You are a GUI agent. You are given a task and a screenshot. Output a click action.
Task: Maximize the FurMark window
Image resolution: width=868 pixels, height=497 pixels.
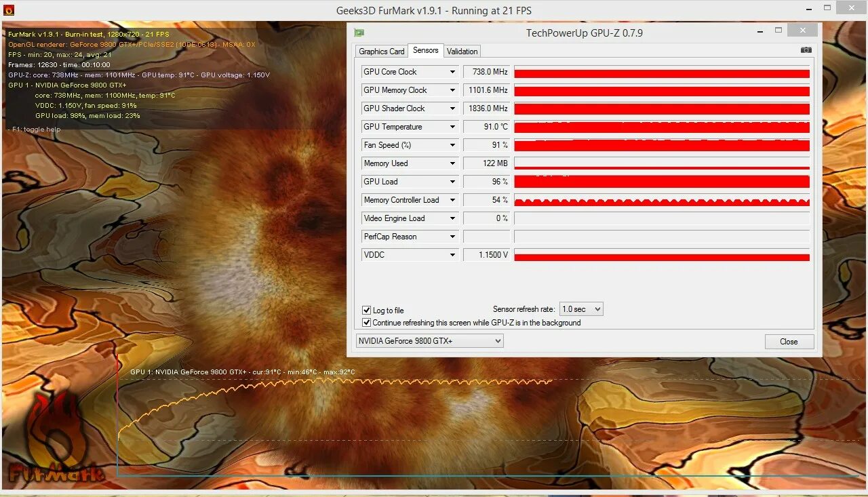[827, 9]
